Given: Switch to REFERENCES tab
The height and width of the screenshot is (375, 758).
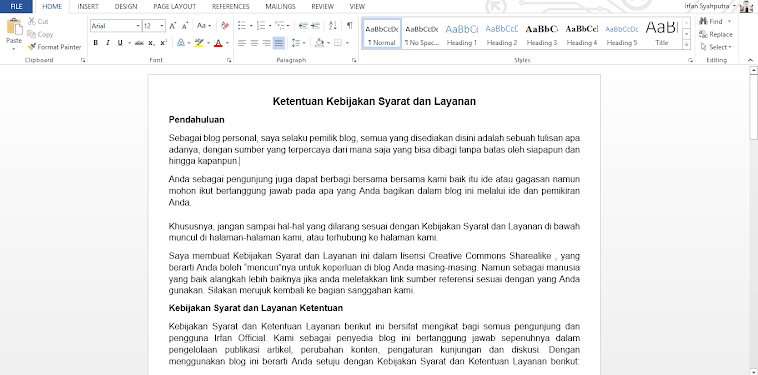Looking at the screenshot, I should pyautogui.click(x=231, y=7).
